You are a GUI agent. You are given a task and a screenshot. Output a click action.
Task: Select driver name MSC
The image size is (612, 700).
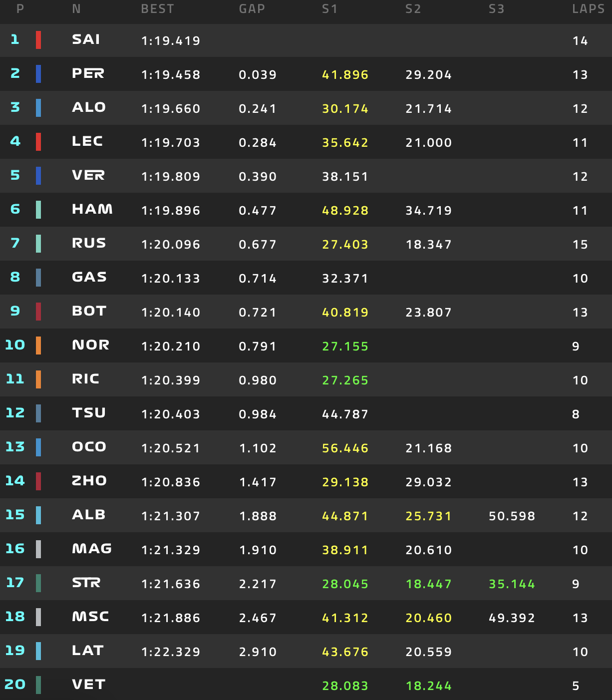[90, 617]
